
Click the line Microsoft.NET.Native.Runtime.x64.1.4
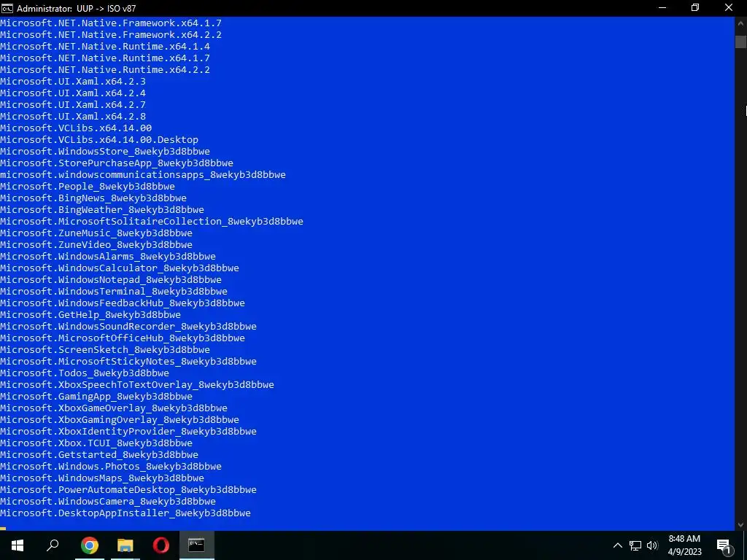click(105, 46)
